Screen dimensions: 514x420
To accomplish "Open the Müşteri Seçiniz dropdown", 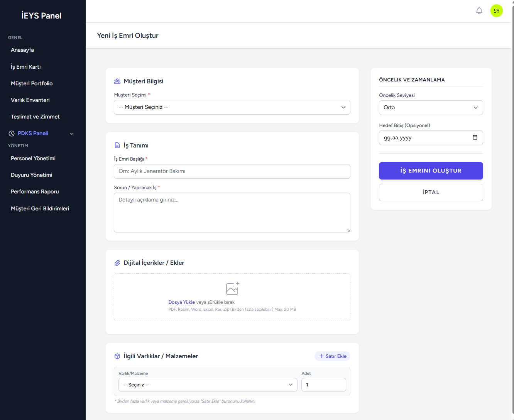I will pos(232,107).
